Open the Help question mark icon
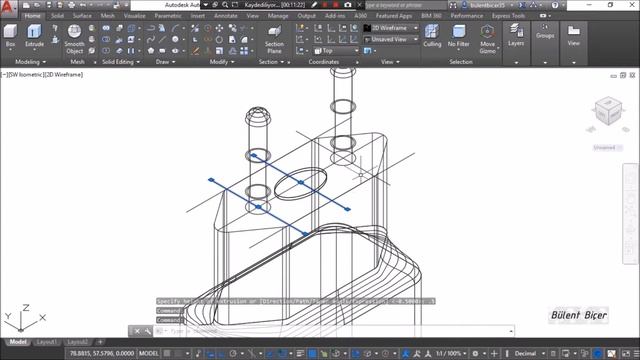 [x=555, y=5]
